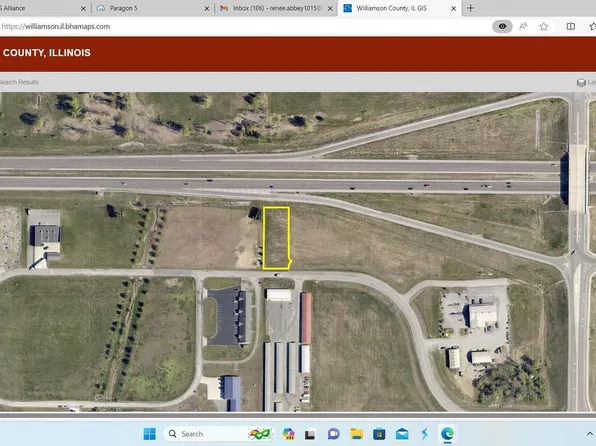Image resolution: width=596 pixels, height=446 pixels.
Task: Launch Copilot from the taskbar
Action: 288,434
